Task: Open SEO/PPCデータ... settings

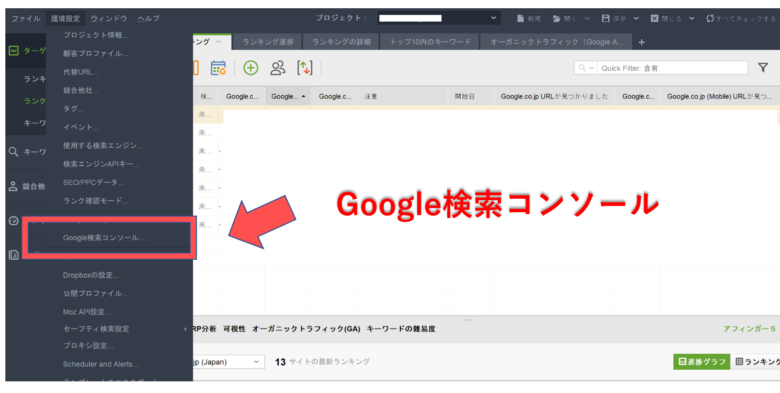Action: tap(94, 183)
